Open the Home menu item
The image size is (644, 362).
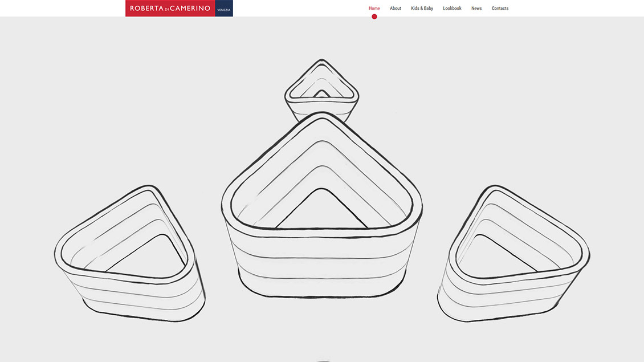(374, 8)
